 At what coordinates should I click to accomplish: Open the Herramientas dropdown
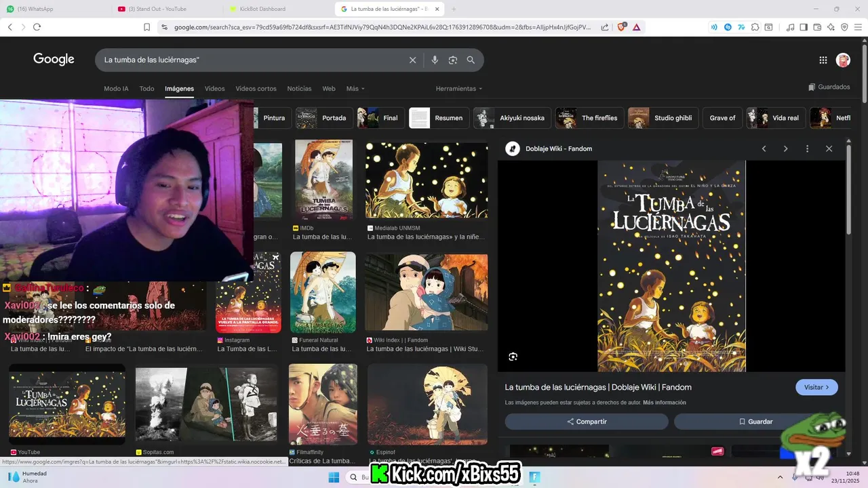(459, 89)
